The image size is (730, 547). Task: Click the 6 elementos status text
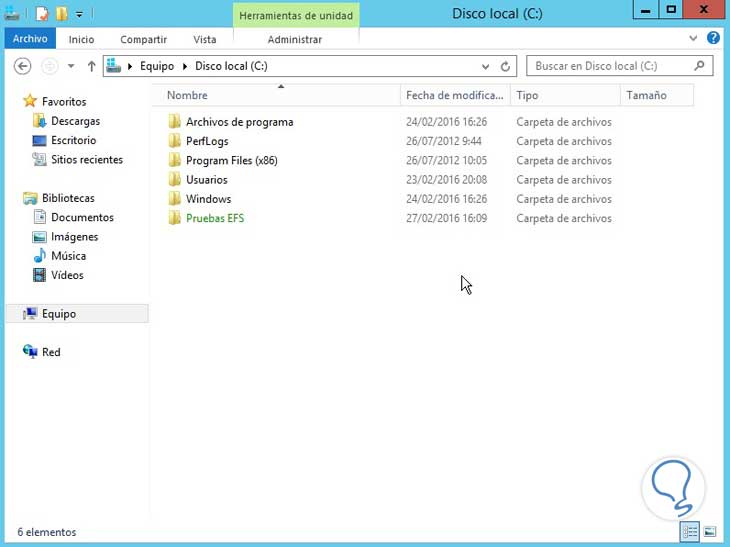47,532
